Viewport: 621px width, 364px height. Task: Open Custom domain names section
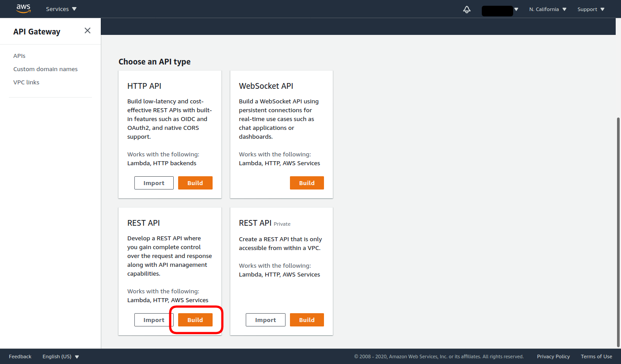click(46, 69)
